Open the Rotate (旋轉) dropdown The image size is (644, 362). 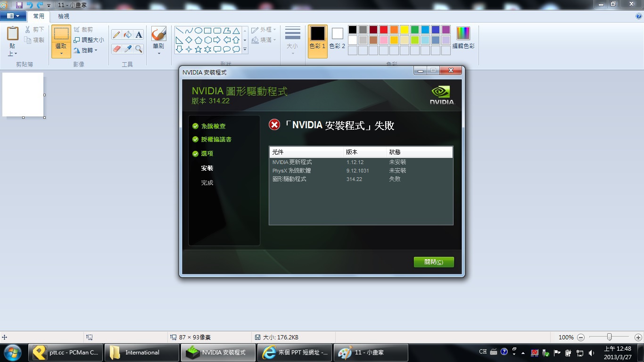[86, 50]
